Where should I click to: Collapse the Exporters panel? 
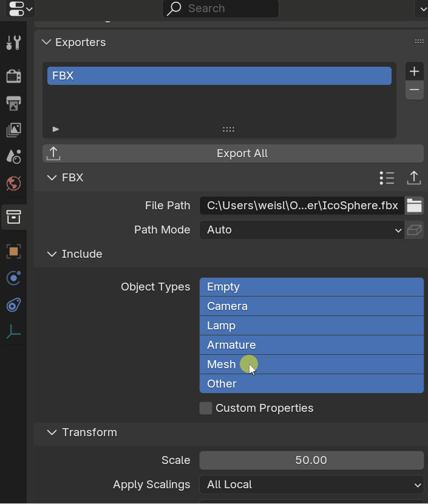tap(47, 42)
